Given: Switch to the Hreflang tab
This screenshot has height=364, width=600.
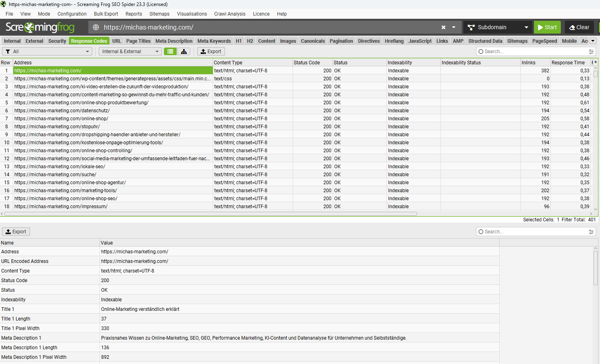Looking at the screenshot, I should [394, 41].
